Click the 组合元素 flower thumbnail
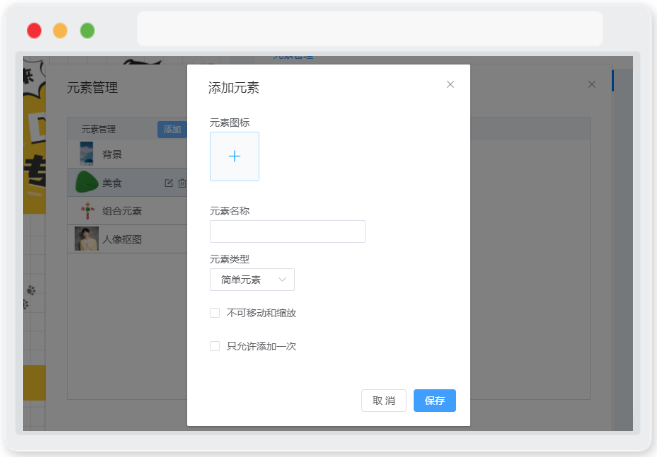The image size is (657, 457). click(87, 211)
